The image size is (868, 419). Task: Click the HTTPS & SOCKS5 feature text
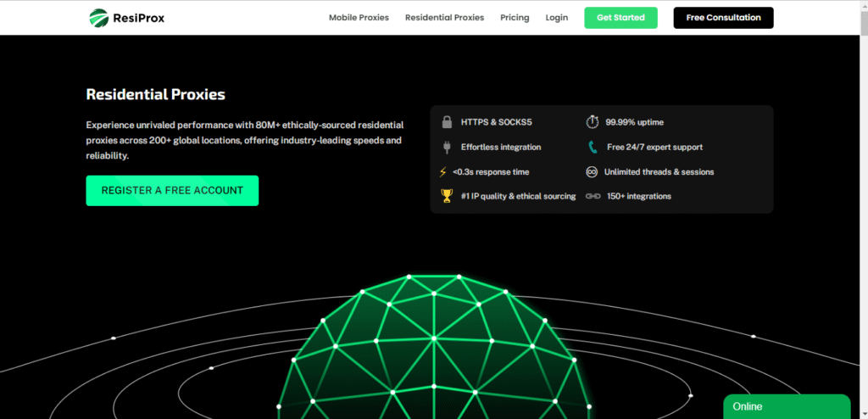pos(497,122)
